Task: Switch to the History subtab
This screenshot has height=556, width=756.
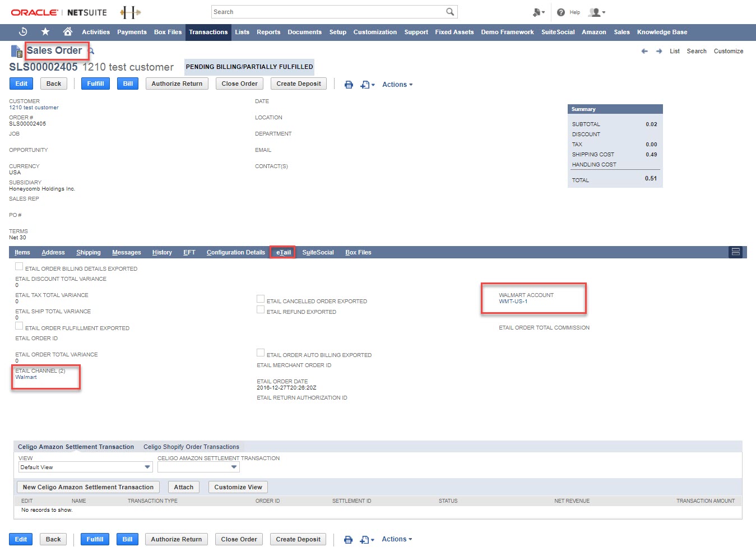Action: coord(162,252)
